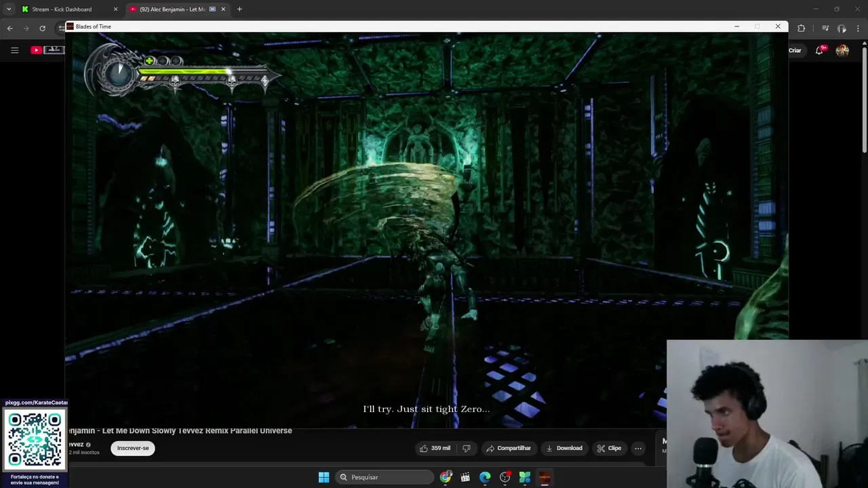The height and width of the screenshot is (488, 868).
Task: Click the Blades of Time window title bar icon
Action: pyautogui.click(x=70, y=26)
